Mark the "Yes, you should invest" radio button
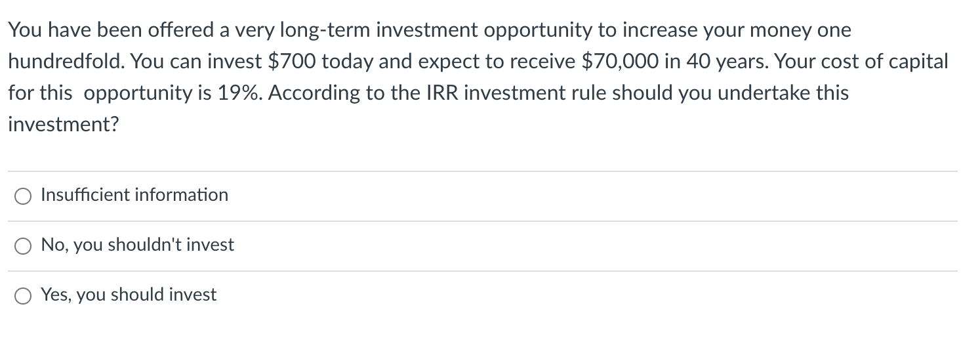Image resolution: width=980 pixels, height=340 pixels. [x=24, y=296]
